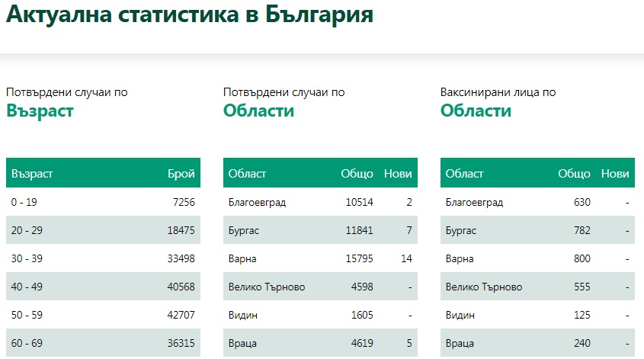Click Велико Търново in confirmed cases table
The height and width of the screenshot is (359, 644).
click(267, 287)
